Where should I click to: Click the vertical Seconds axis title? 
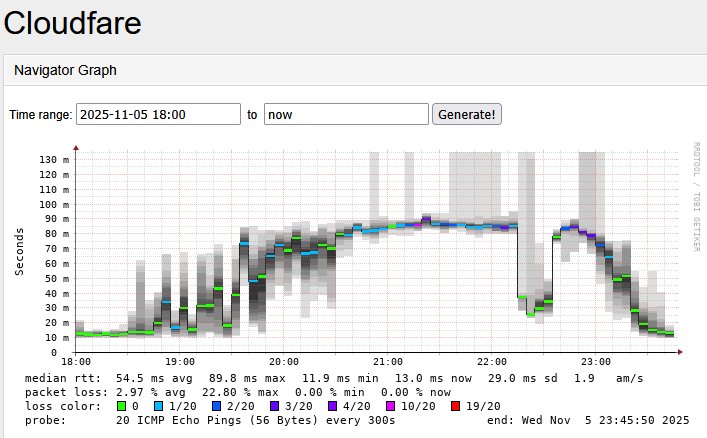pyautogui.click(x=19, y=250)
